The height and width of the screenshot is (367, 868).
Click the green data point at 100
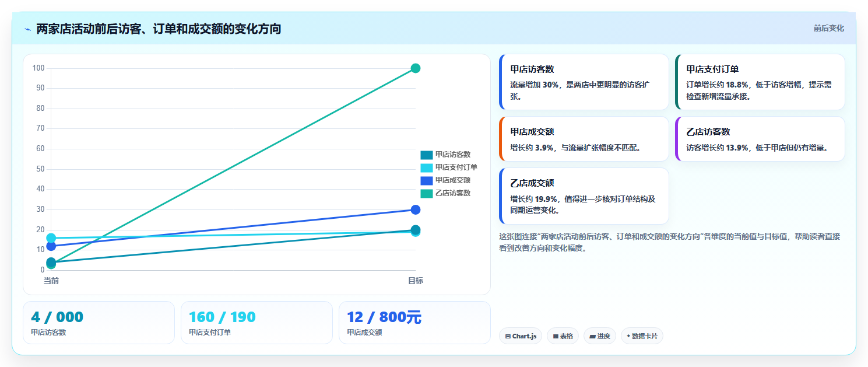tap(416, 68)
